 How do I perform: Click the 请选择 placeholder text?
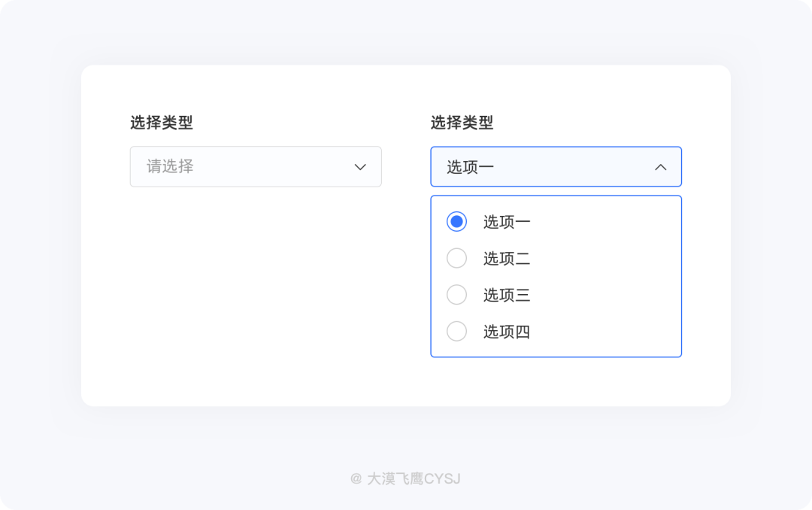[x=170, y=166]
